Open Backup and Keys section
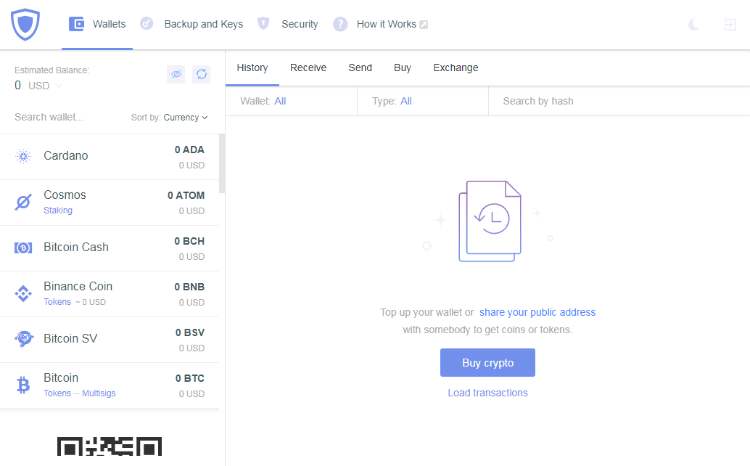 [203, 24]
